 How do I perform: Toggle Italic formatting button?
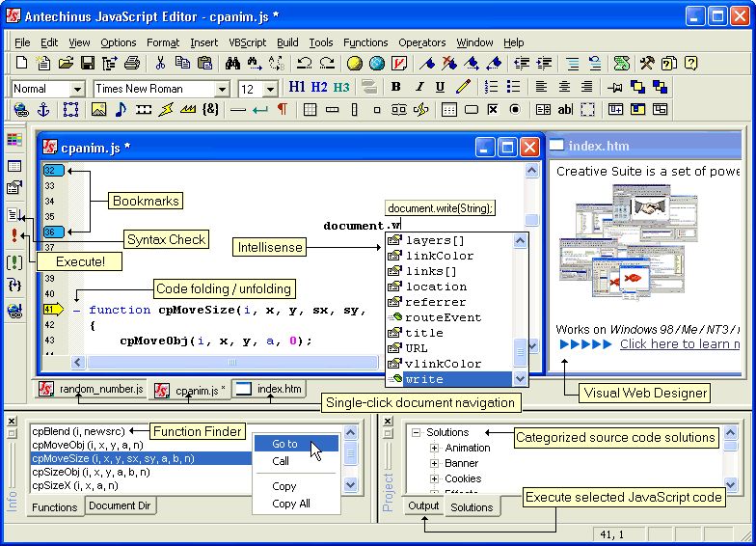(x=418, y=88)
